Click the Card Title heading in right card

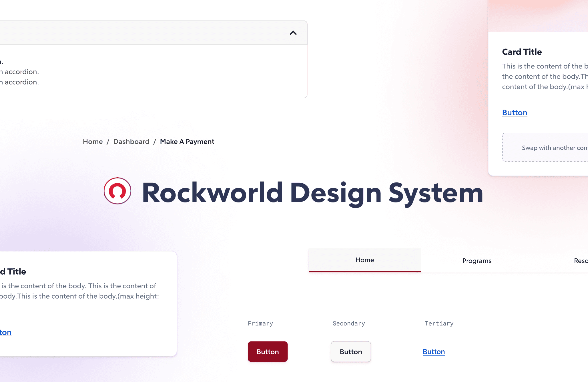pyautogui.click(x=522, y=52)
